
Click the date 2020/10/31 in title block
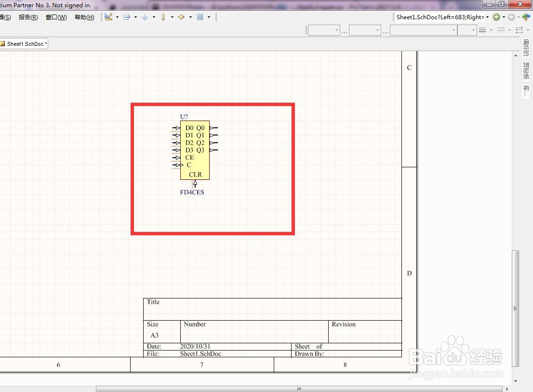(x=195, y=346)
